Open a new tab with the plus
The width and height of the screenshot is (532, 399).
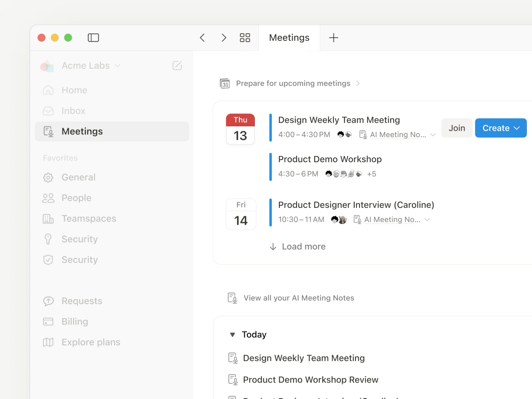[333, 38]
